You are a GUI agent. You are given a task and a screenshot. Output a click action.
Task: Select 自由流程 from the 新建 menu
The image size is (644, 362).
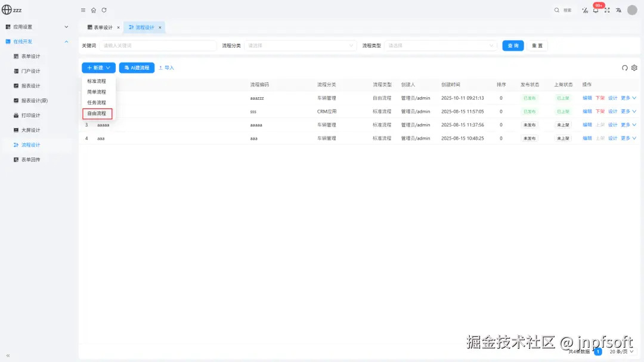(95, 113)
